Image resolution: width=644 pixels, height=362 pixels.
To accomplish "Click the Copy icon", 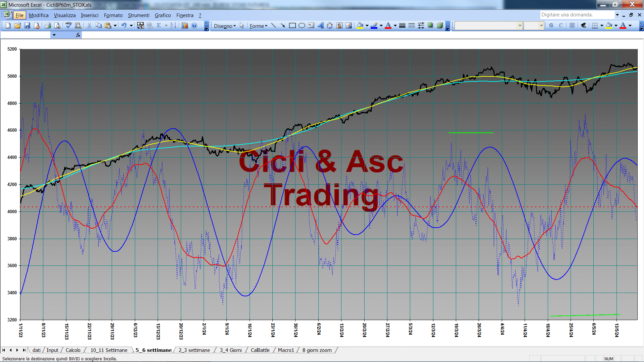I will click(x=99, y=25).
